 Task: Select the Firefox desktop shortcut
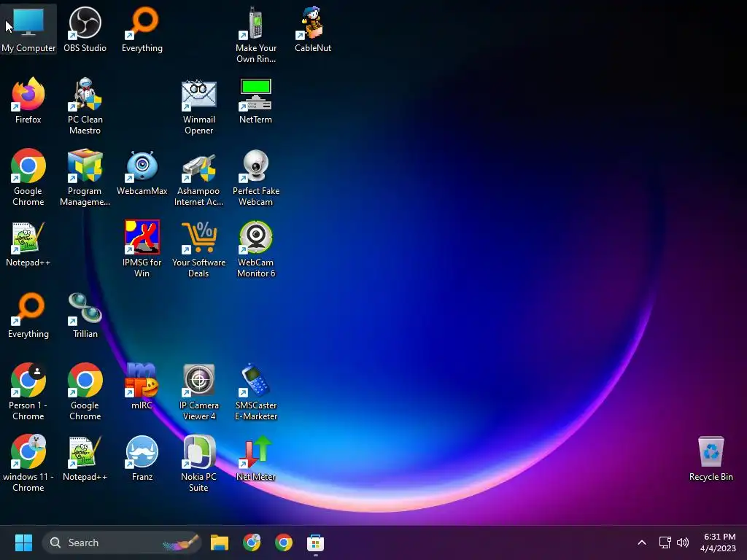tap(28, 101)
